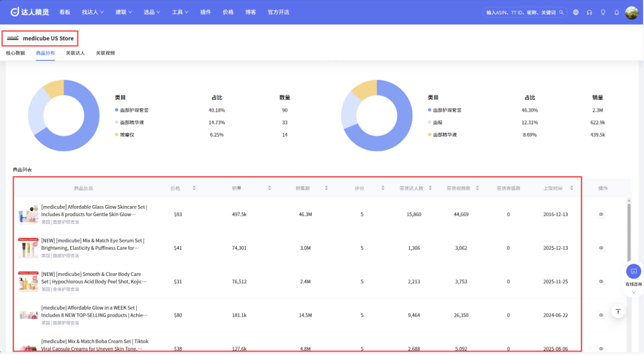The image size is (644, 355).
Task: Click eye icon for Boba Cream Set row
Action: coord(601,349)
